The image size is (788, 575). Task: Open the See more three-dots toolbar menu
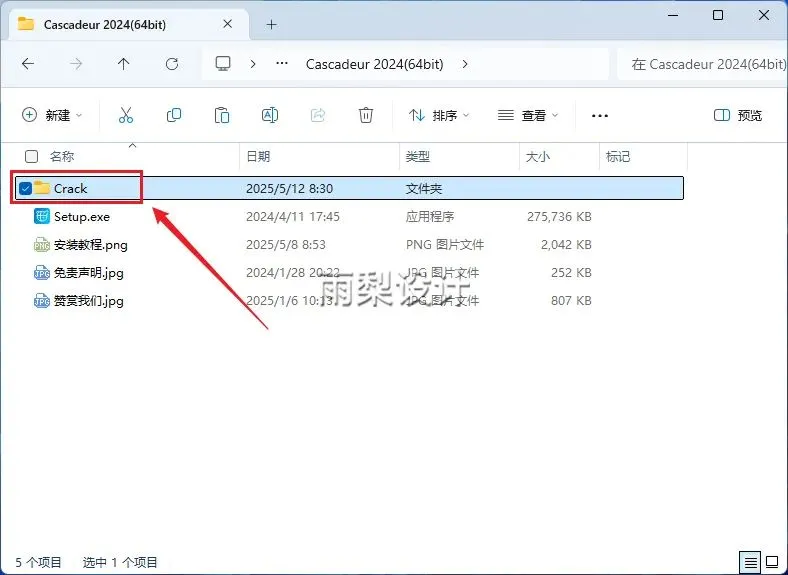[600, 116]
